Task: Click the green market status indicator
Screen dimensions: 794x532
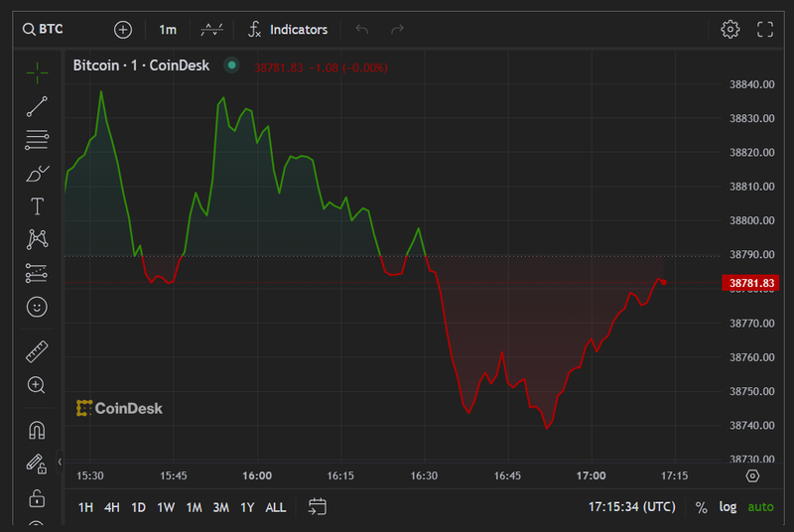Action: pyautogui.click(x=232, y=66)
